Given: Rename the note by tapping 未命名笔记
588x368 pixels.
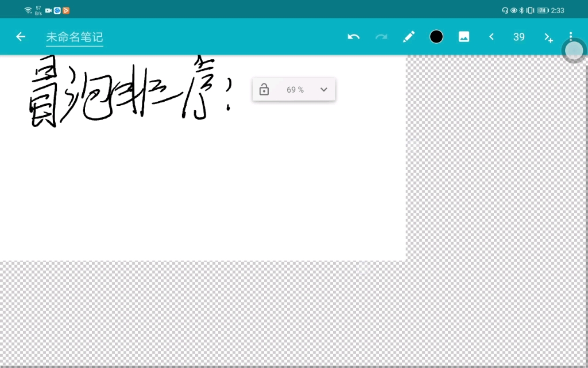Looking at the screenshot, I should (74, 37).
